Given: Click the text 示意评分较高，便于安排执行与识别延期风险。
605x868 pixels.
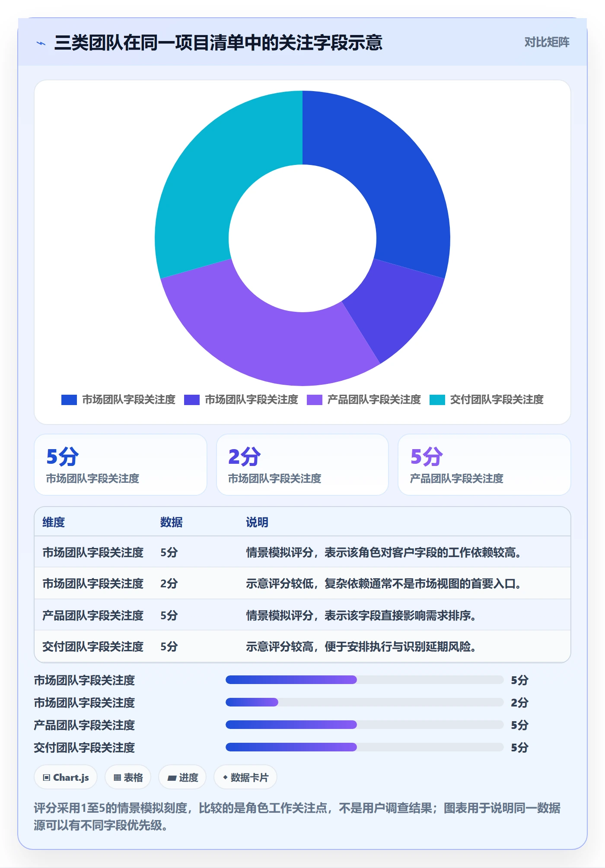Looking at the screenshot, I should 362,646.
